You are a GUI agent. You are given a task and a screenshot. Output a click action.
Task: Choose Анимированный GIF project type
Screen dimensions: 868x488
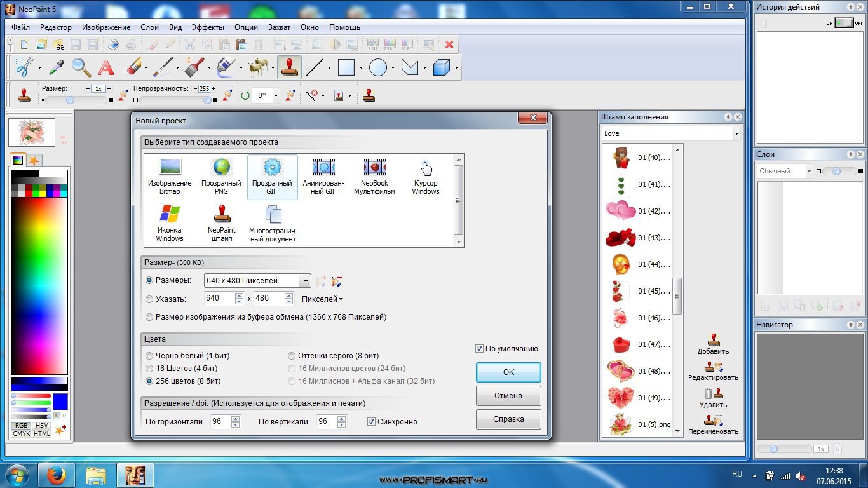[323, 177]
